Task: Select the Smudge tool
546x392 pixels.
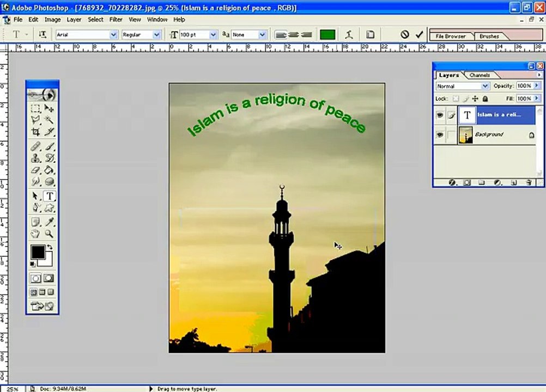Action: coord(35,181)
